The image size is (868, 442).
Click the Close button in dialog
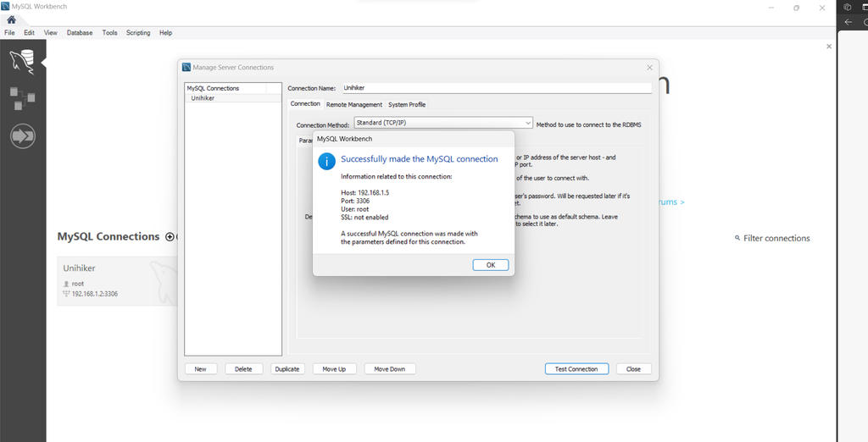tap(633, 369)
